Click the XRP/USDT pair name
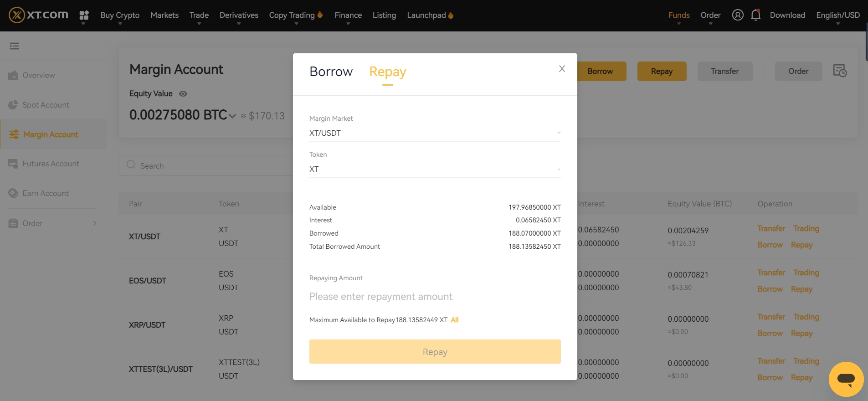The height and width of the screenshot is (401, 868). [147, 325]
